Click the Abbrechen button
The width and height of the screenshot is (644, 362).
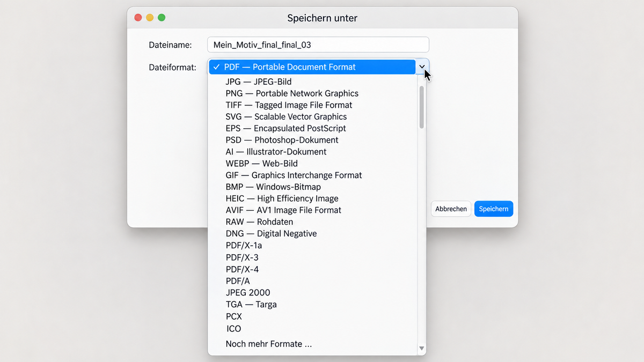451,209
